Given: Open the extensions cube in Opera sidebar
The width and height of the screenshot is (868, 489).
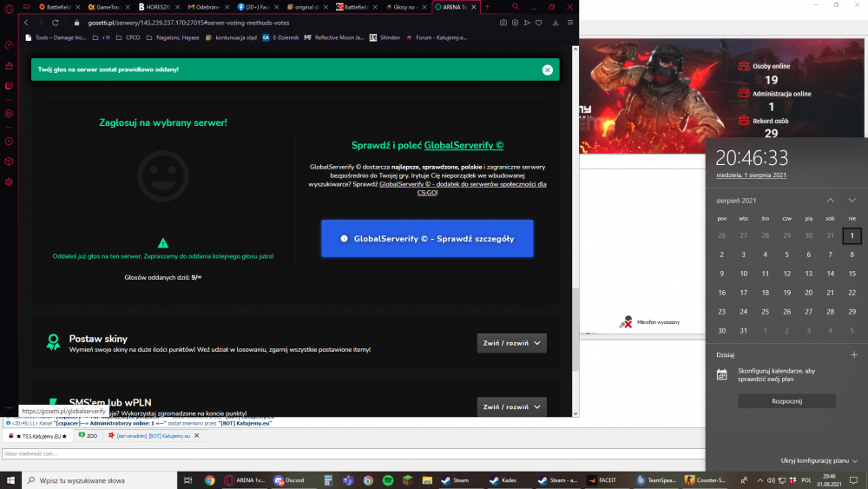Looking at the screenshot, I should coord(9,162).
